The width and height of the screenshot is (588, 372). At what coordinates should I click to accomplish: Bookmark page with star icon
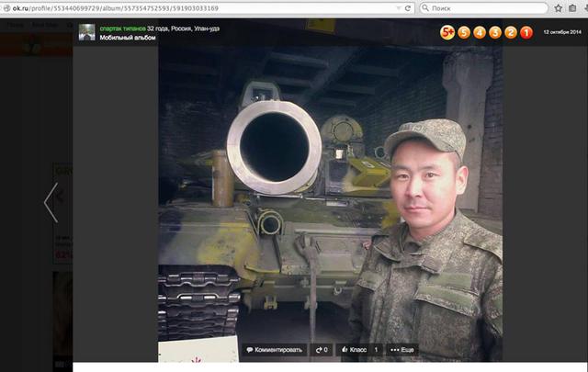point(559,8)
